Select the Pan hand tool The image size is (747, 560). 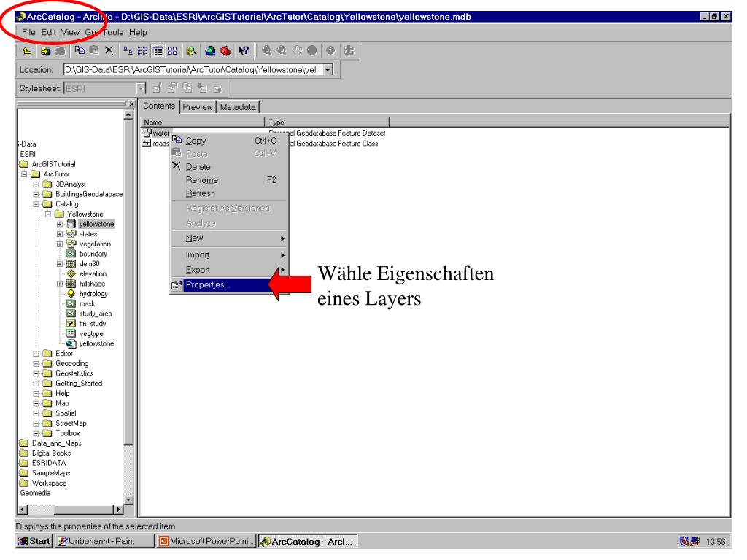297,50
